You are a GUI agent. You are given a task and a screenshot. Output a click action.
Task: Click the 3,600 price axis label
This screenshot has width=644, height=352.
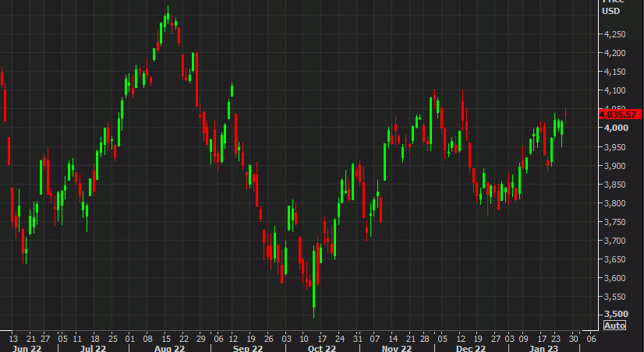(x=615, y=278)
